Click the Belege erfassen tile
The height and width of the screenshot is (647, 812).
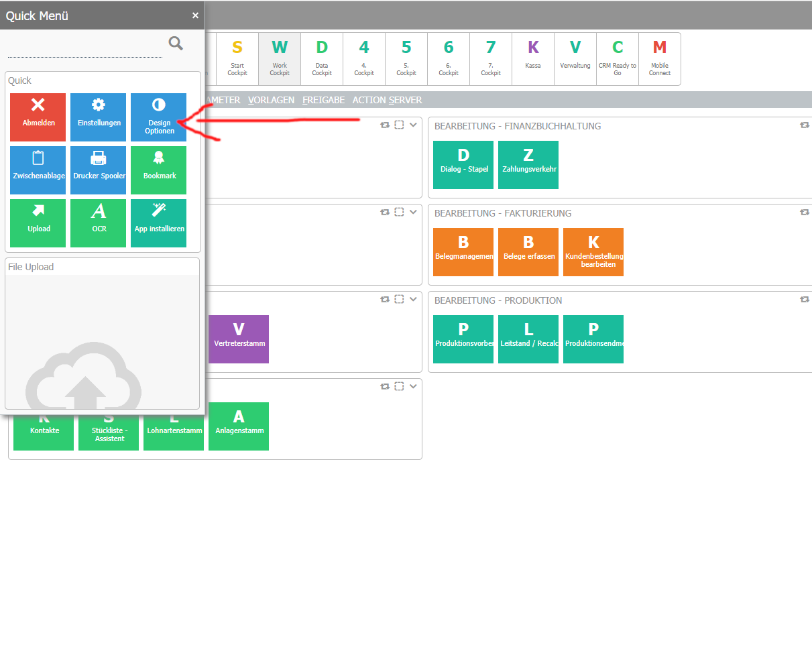pos(528,251)
